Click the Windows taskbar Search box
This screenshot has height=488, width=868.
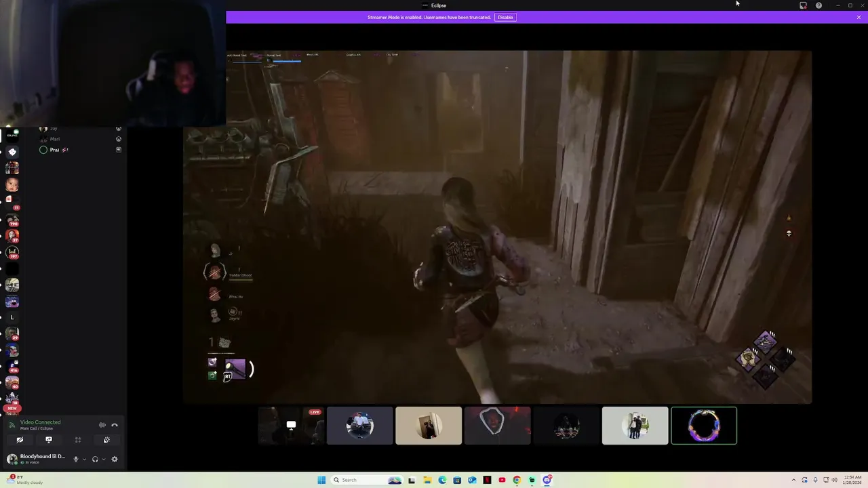[366, 480]
